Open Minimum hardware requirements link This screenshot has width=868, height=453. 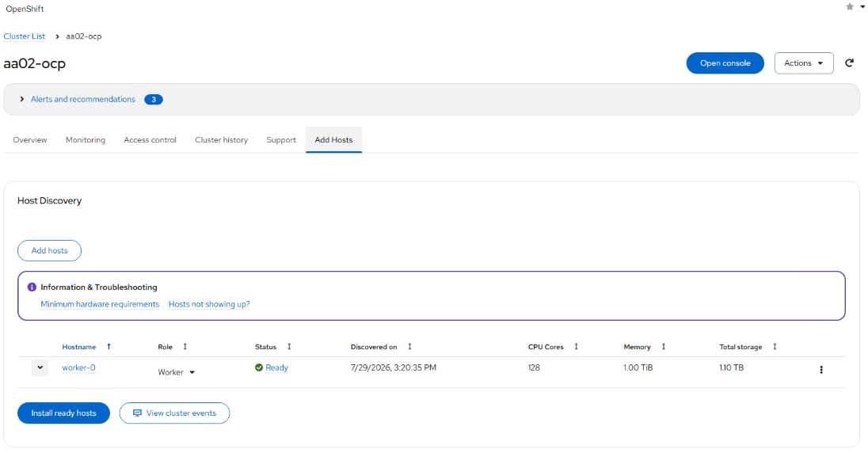tap(100, 304)
